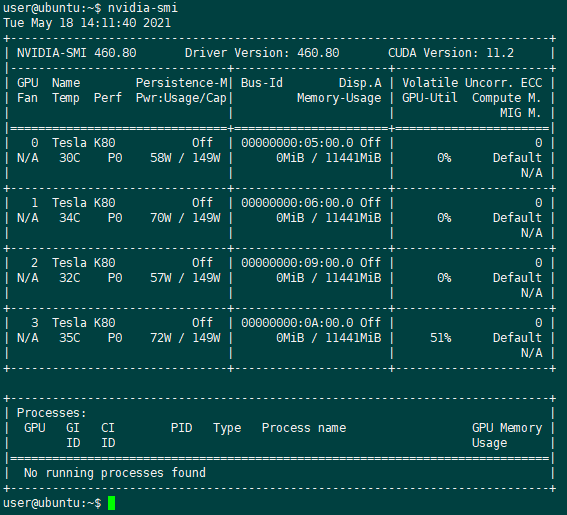The width and height of the screenshot is (567, 515).
Task: Click the 51% GPU utilization value
Action: [x=441, y=338]
